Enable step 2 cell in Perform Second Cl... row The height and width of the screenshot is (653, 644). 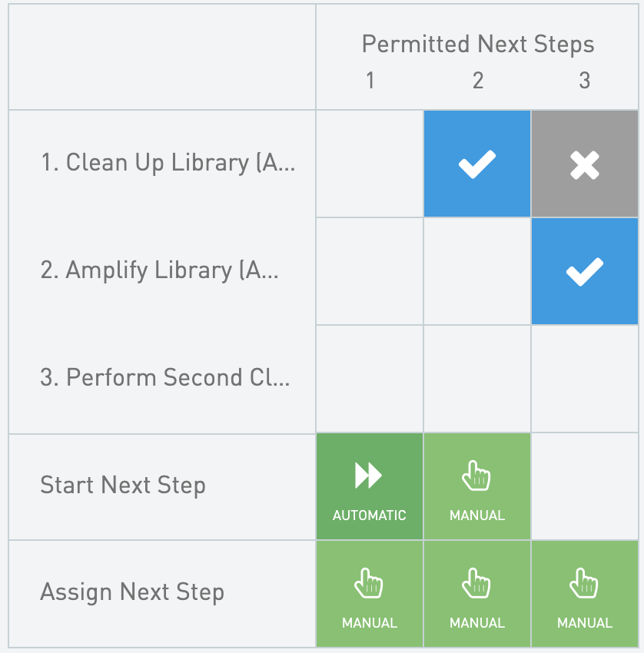pyautogui.click(x=476, y=379)
